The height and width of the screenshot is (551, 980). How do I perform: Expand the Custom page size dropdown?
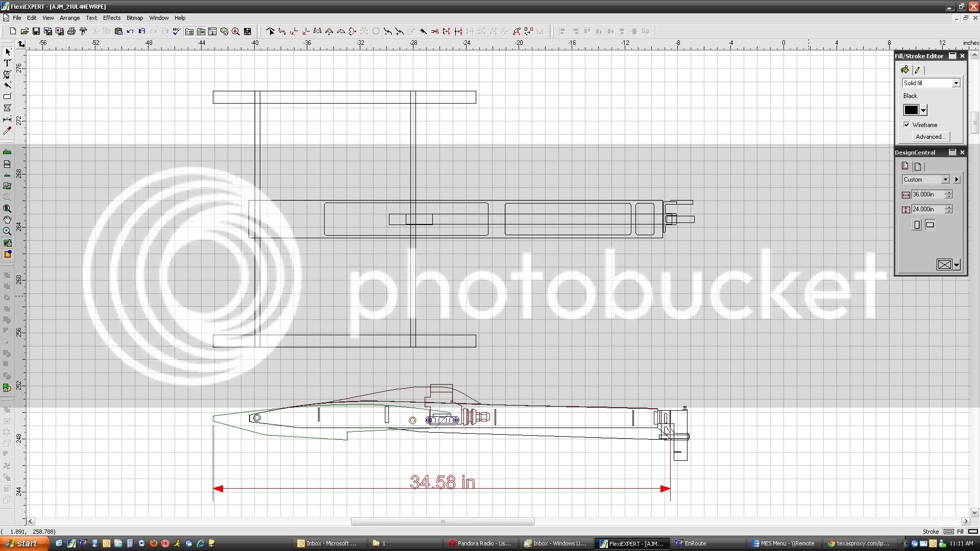pyautogui.click(x=945, y=180)
